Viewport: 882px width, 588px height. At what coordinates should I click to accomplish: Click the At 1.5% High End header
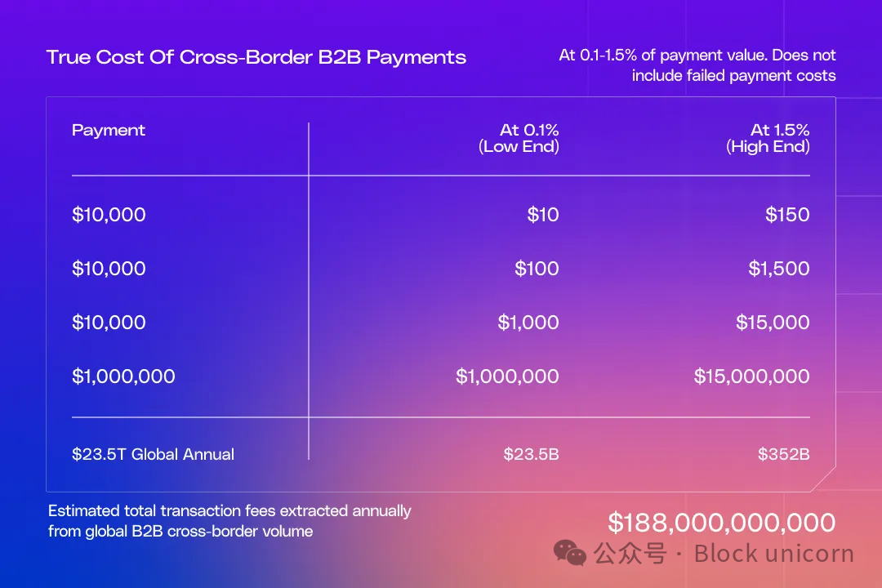[768, 138]
